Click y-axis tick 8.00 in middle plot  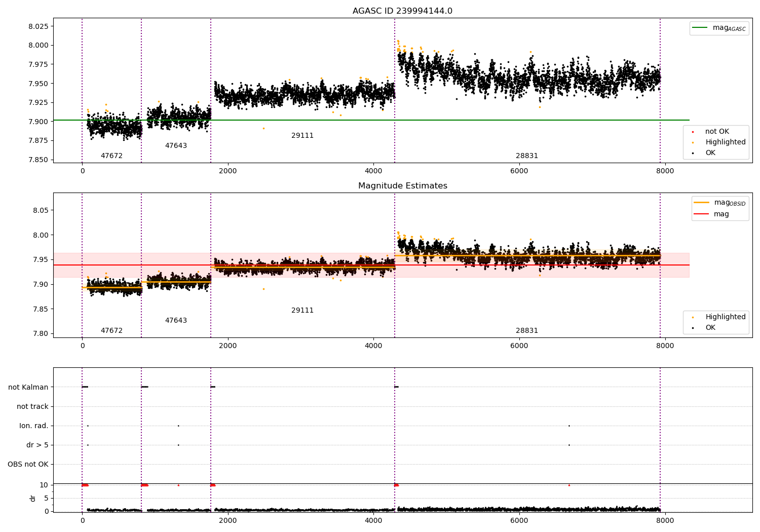pyautogui.click(x=41, y=235)
